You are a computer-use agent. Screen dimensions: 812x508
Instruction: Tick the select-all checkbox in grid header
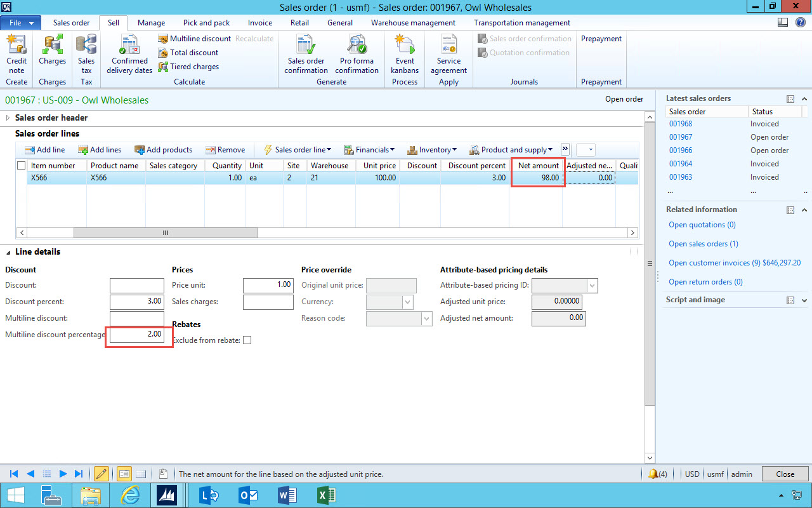22,166
